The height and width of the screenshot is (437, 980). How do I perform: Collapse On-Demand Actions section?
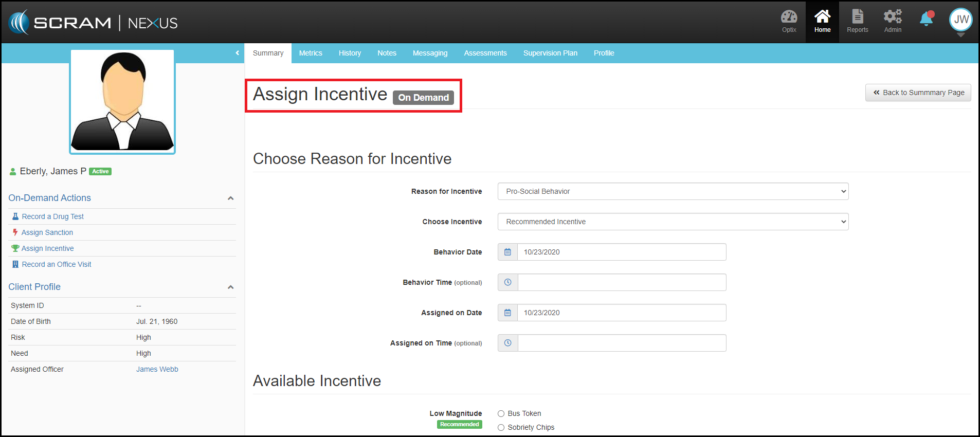tap(230, 198)
